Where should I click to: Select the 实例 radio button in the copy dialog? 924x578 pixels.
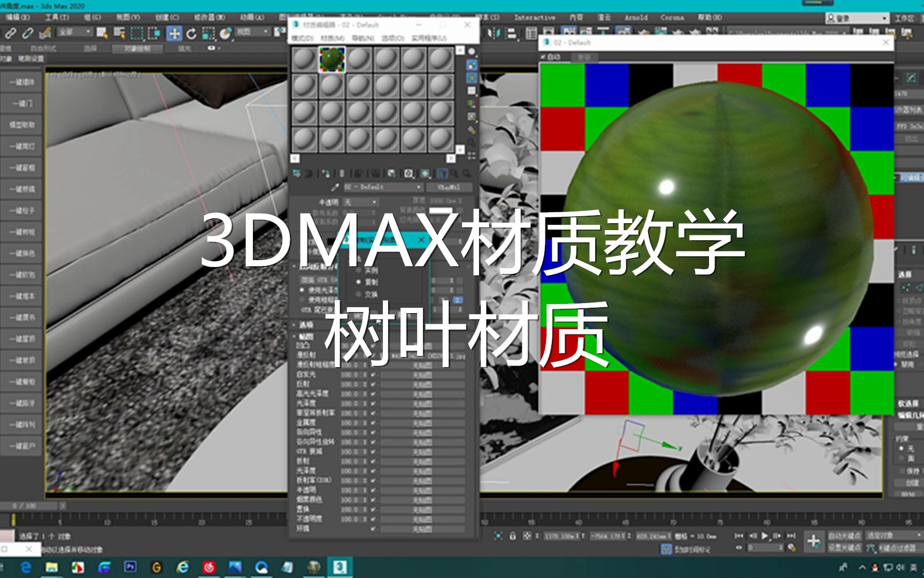point(358,270)
